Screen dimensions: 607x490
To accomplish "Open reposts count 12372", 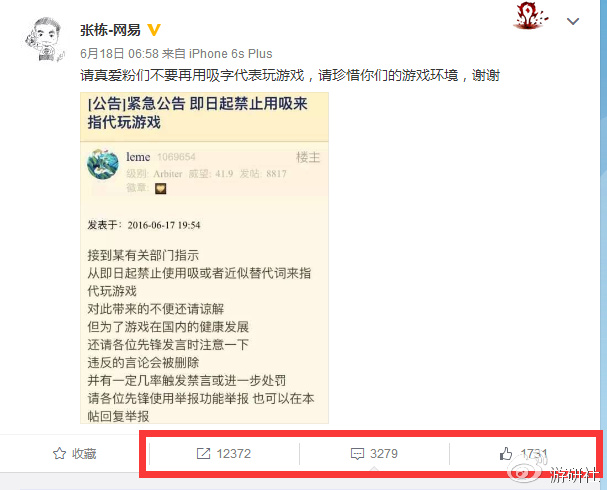I will 233,453.
